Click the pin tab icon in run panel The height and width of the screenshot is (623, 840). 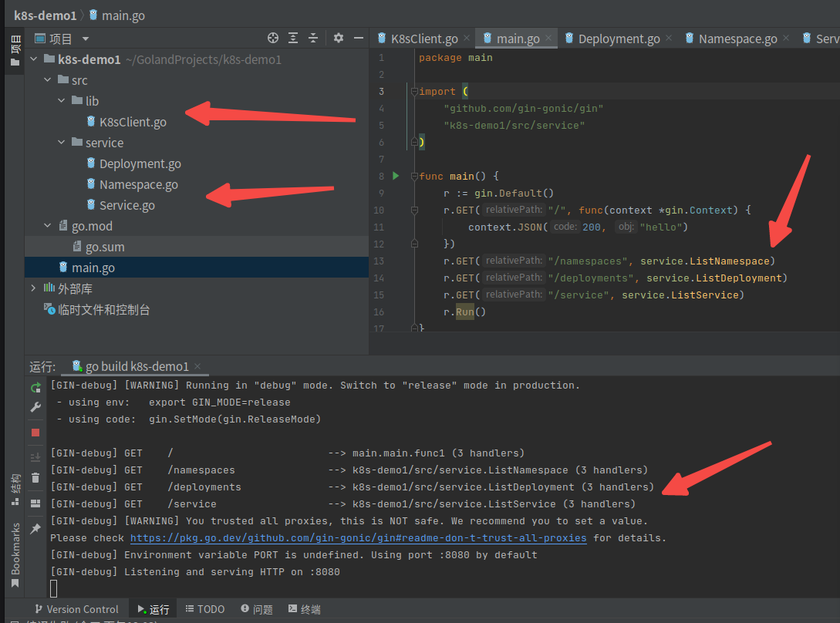click(36, 529)
